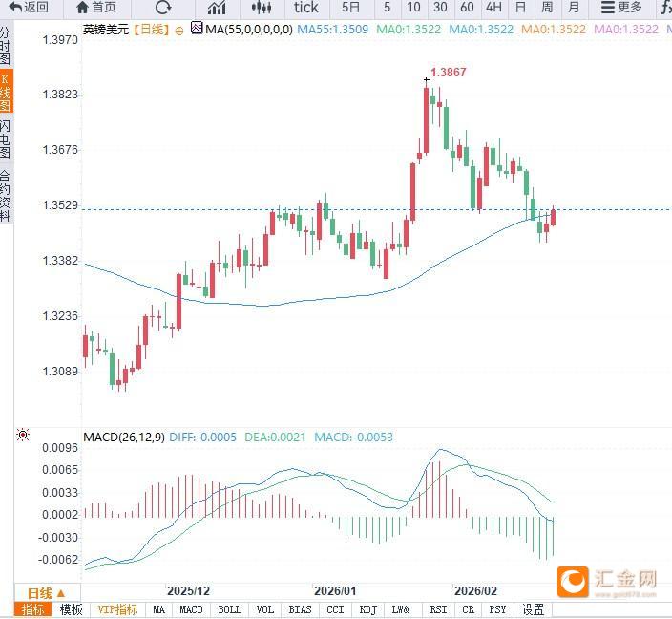The image size is (672, 619).
Task: Select the 5日 timeframe
Action: (x=350, y=8)
